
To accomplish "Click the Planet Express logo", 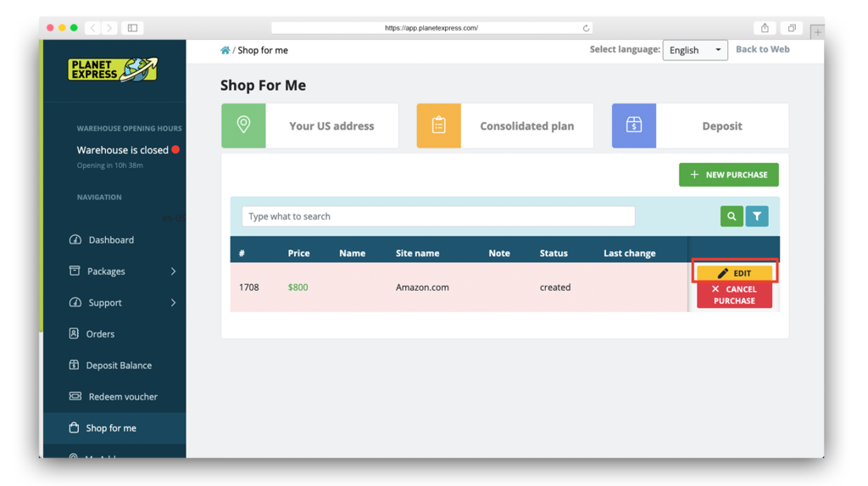I will click(113, 70).
